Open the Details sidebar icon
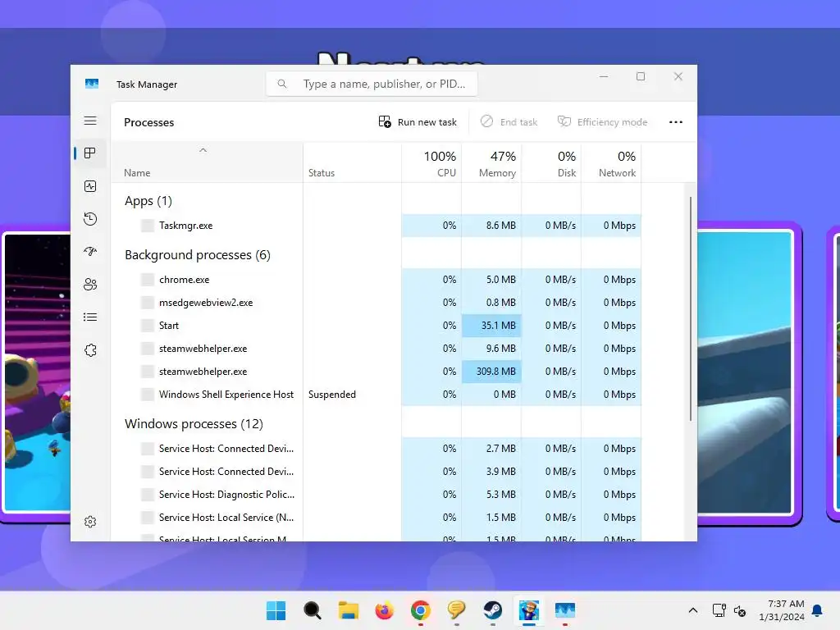This screenshot has width=840, height=630. pos(90,317)
